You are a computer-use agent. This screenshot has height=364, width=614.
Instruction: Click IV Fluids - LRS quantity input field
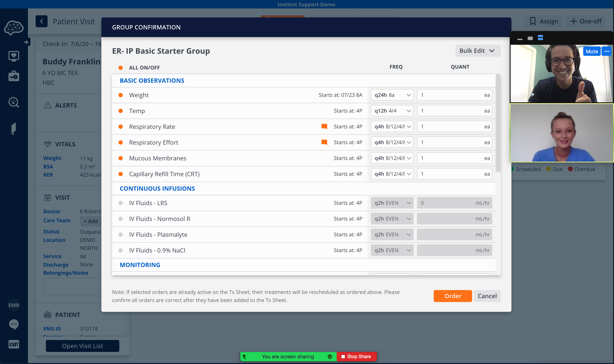(x=446, y=203)
